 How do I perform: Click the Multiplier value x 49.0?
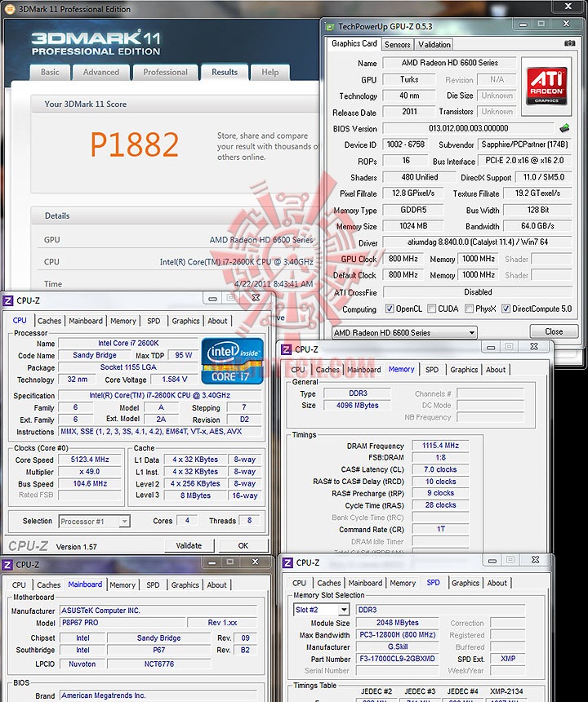tap(90, 472)
